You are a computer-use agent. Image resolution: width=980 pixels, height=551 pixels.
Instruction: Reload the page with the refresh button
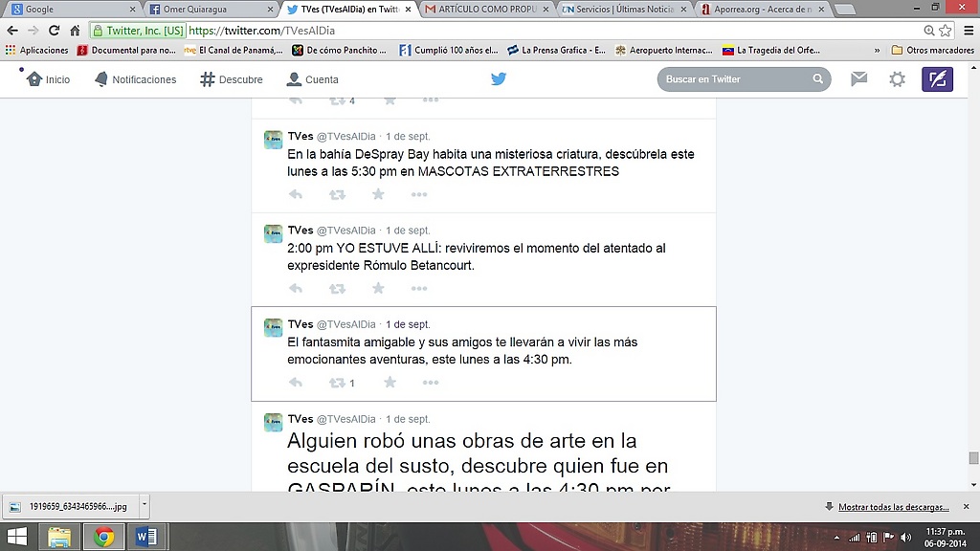point(54,31)
